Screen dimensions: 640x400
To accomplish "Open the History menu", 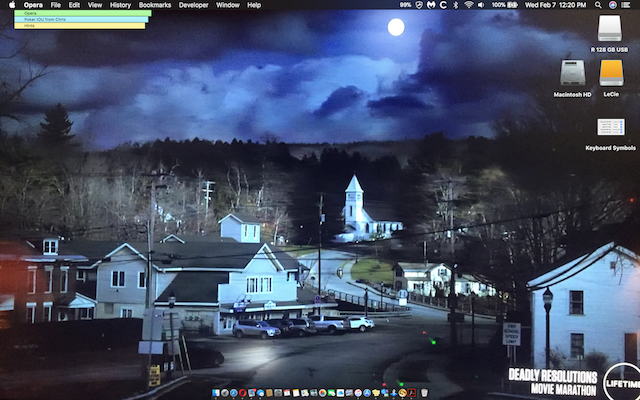I will pyautogui.click(x=120, y=5).
